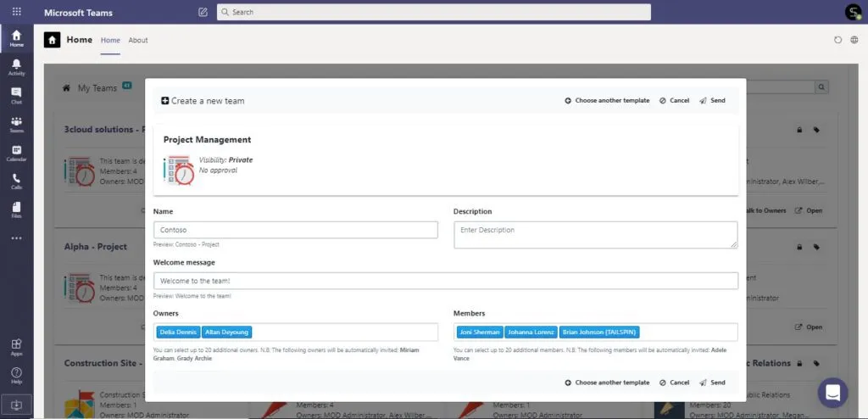Viewport: 868px width, 419px height.
Task: Select the Allan Deyoung owner tag
Action: point(226,332)
